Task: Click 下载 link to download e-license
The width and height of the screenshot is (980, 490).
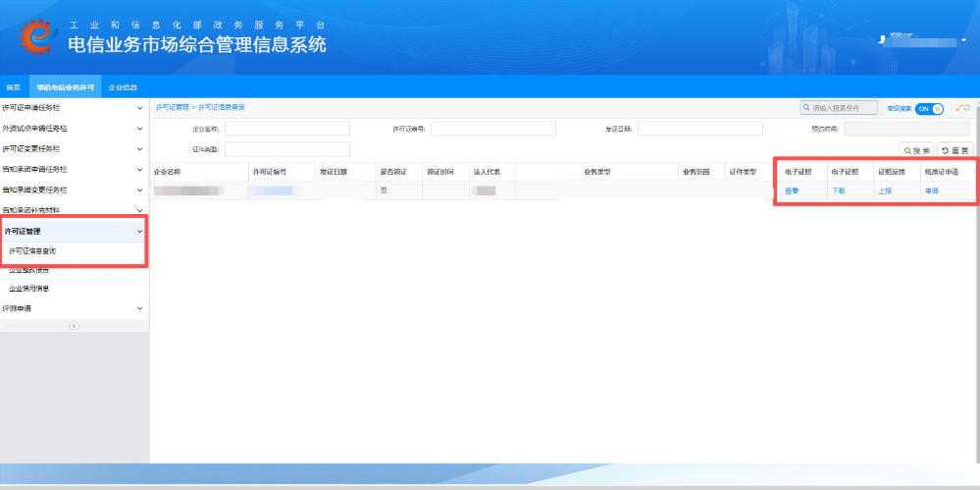Action: tap(838, 191)
